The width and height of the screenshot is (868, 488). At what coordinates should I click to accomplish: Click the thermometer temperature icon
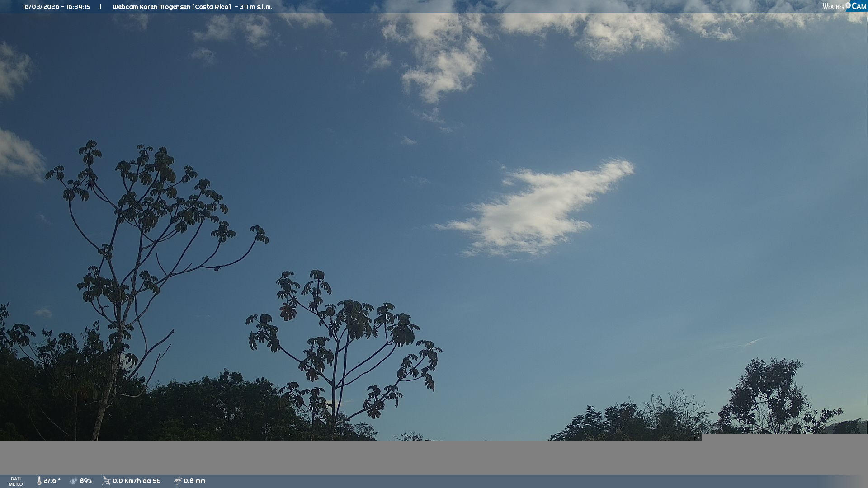click(39, 481)
